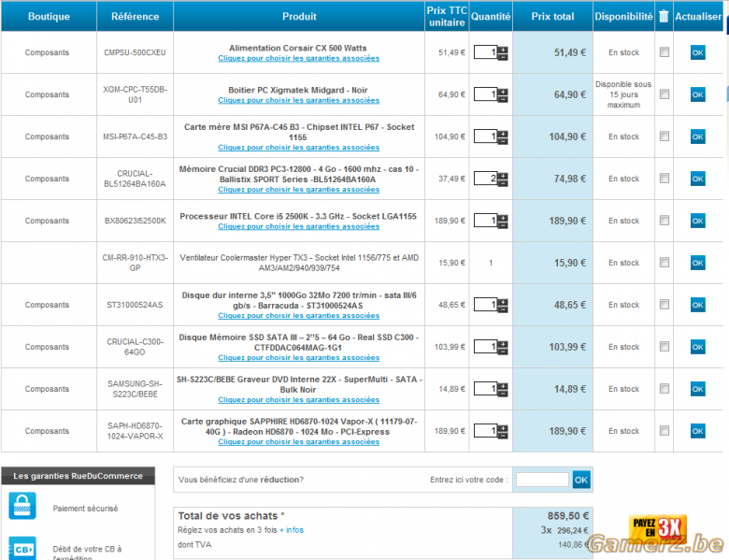729x560 pixels.
Task: Click quantity field for Crucial DDR3 memory
Action: [x=485, y=179]
